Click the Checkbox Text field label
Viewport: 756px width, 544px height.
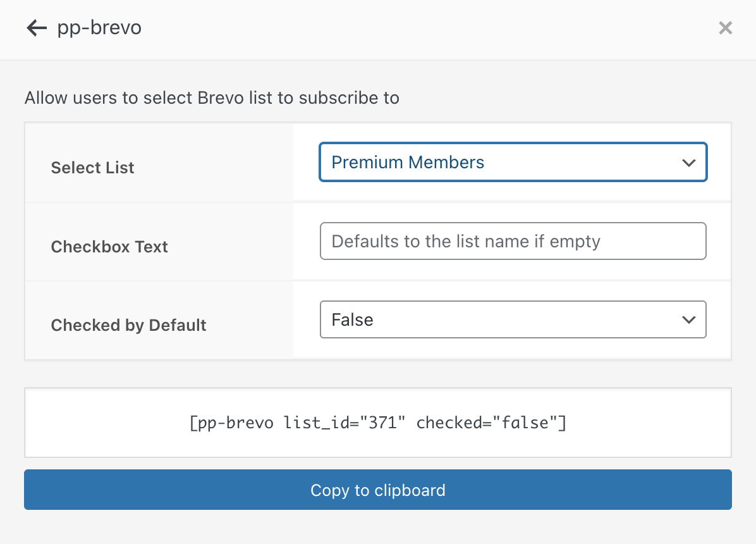point(109,247)
